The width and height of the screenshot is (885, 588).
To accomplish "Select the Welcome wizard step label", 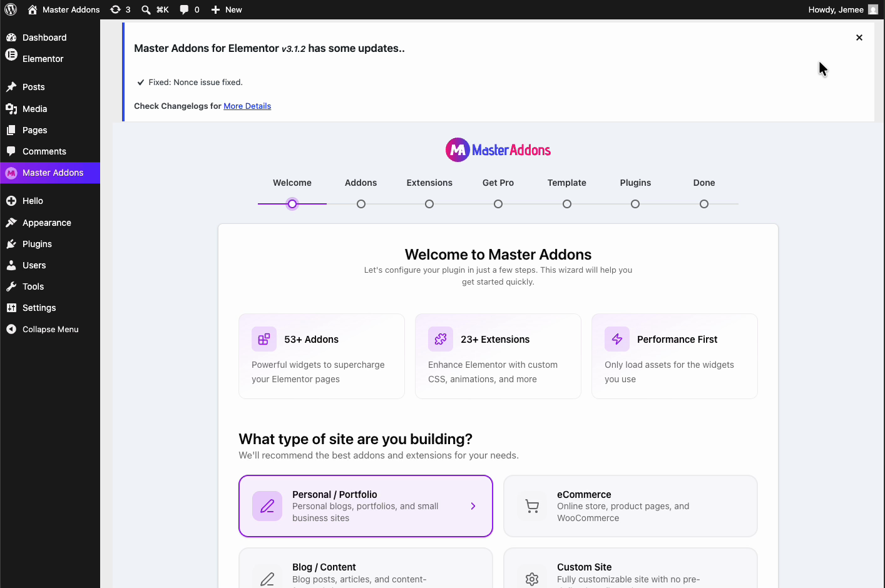I will [292, 183].
